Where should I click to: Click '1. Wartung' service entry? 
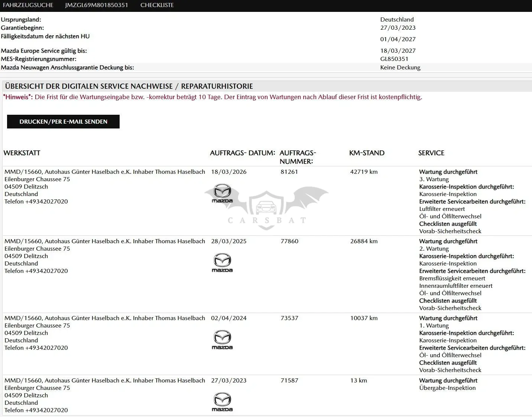(434, 325)
